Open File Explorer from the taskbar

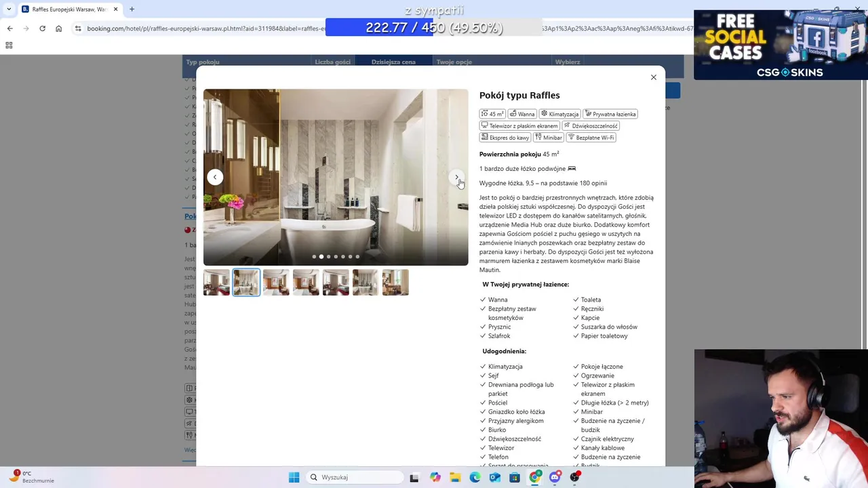(455, 477)
